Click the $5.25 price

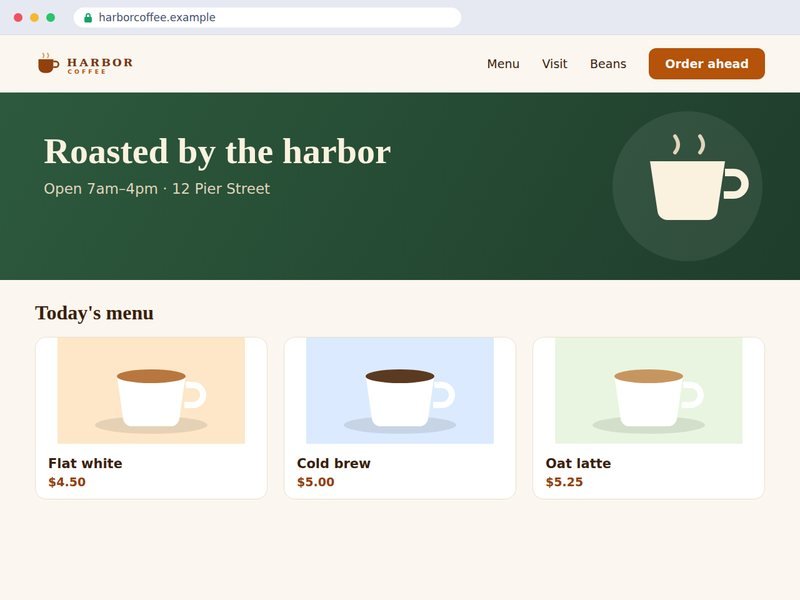(564, 482)
